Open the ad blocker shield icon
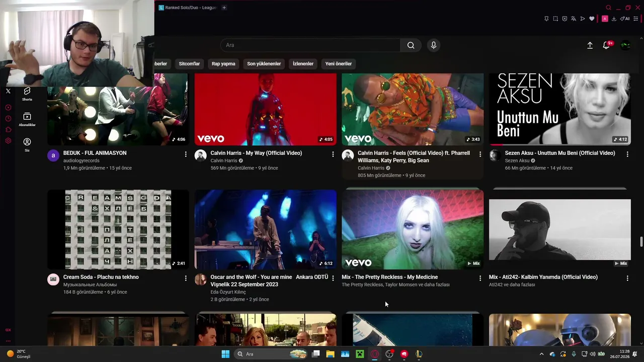Viewport: 644px width, 362px height. pyautogui.click(x=565, y=19)
